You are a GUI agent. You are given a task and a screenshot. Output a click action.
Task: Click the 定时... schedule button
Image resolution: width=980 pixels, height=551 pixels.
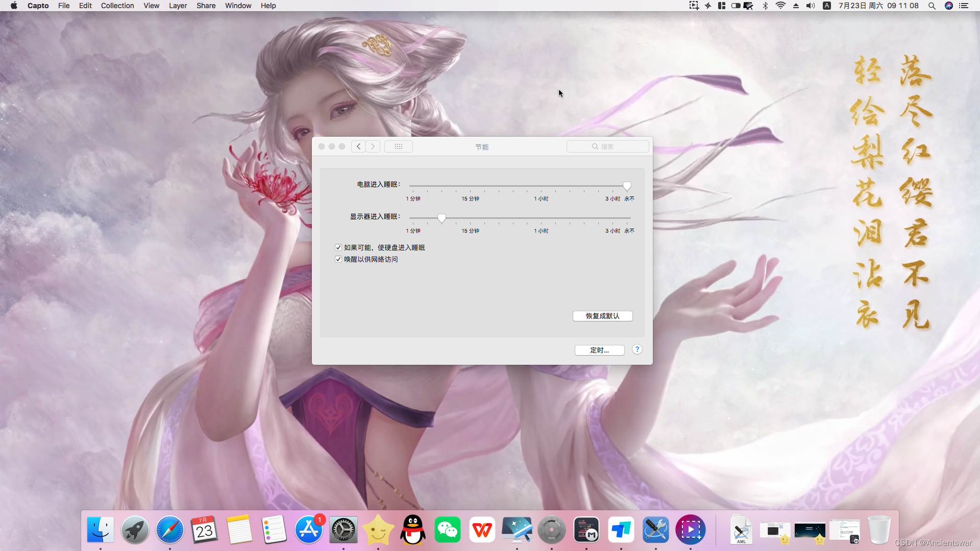pyautogui.click(x=599, y=350)
